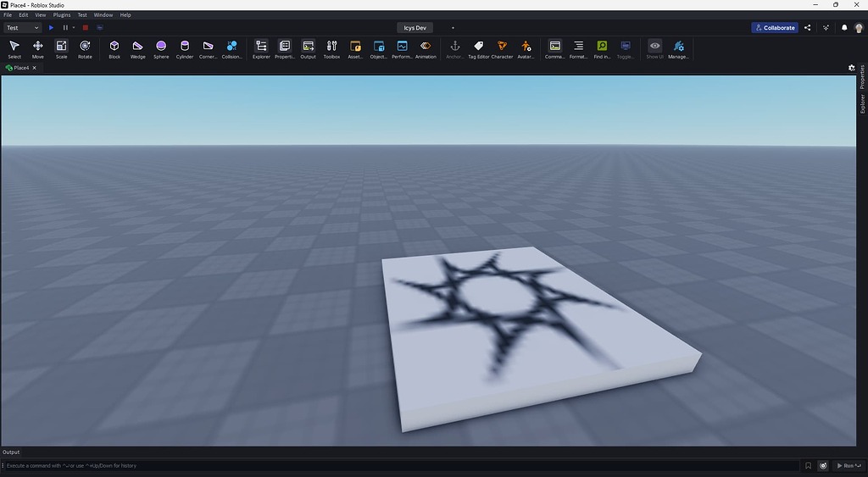The image size is (868, 477).
Task: Open the Performance panel
Action: (402, 49)
